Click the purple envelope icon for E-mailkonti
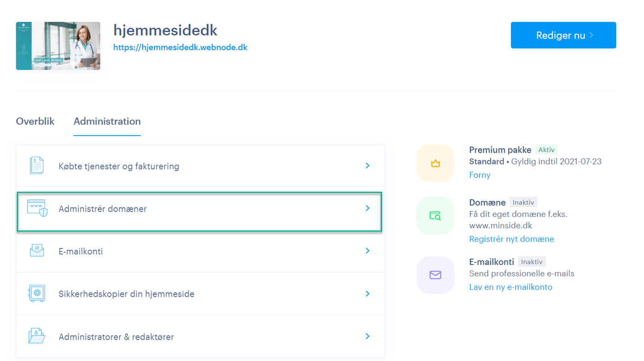 click(x=435, y=275)
